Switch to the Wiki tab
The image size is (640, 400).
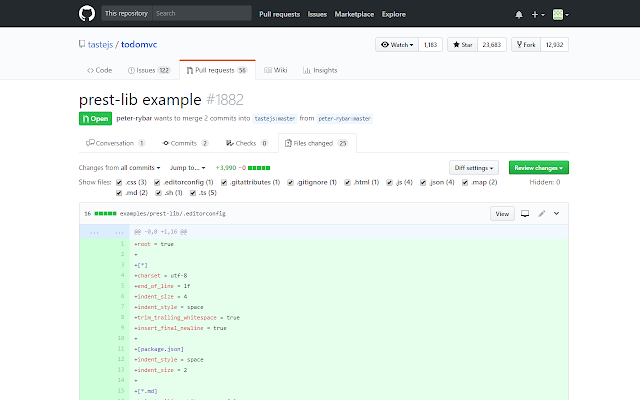tap(276, 70)
